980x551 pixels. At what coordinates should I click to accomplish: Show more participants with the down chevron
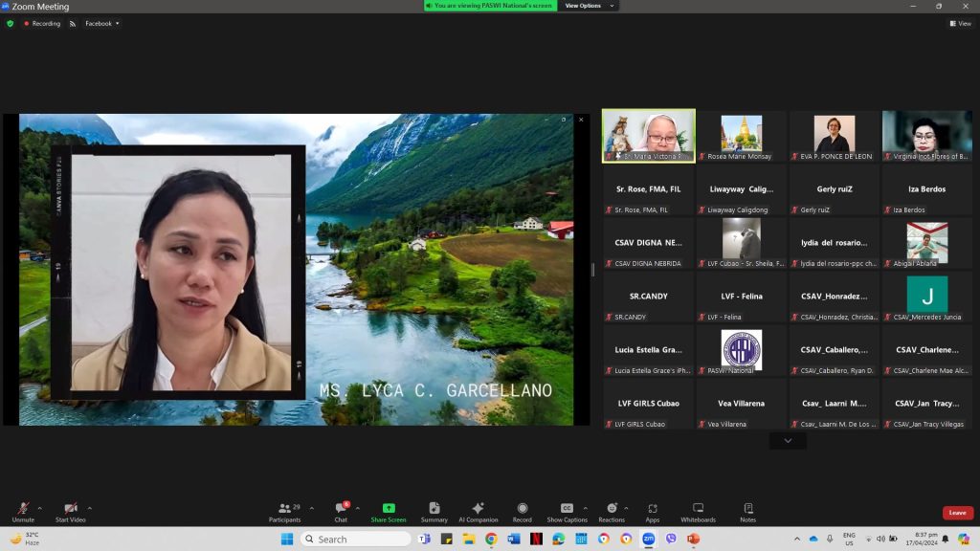click(x=788, y=441)
